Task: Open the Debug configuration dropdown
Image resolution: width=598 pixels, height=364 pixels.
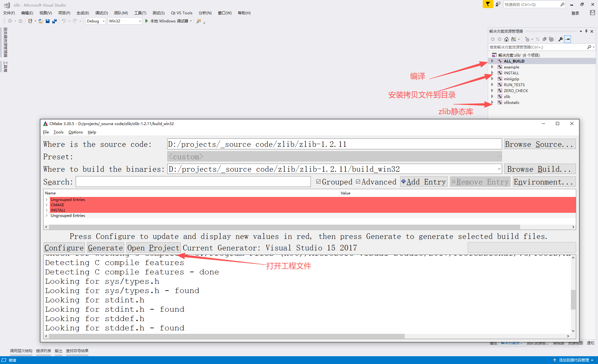Action: pos(103,21)
